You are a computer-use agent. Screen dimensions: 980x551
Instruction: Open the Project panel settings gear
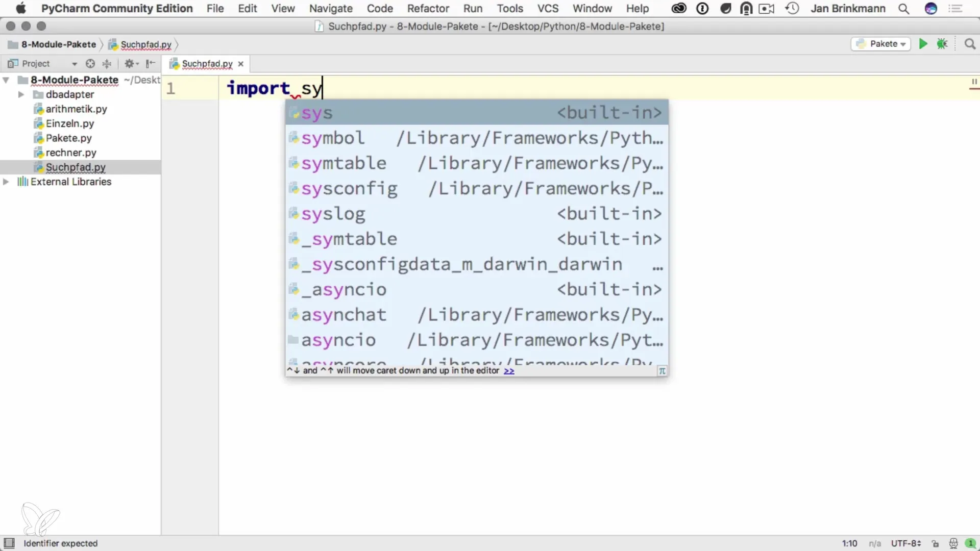click(x=131, y=64)
